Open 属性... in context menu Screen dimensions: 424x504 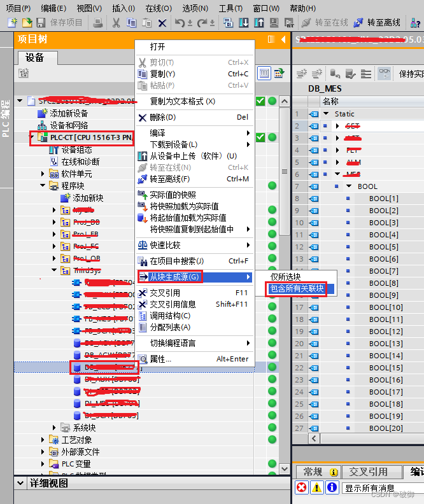coord(195,359)
